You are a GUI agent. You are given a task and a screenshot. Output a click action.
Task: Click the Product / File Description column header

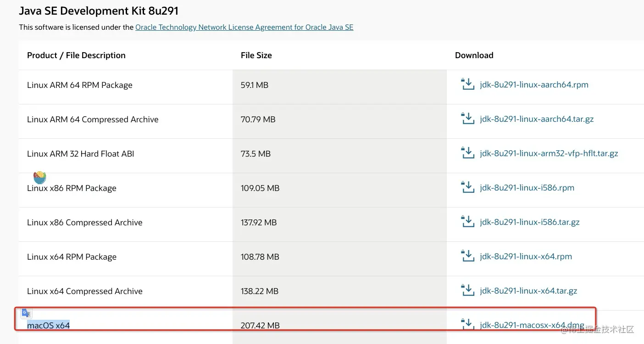coord(76,55)
